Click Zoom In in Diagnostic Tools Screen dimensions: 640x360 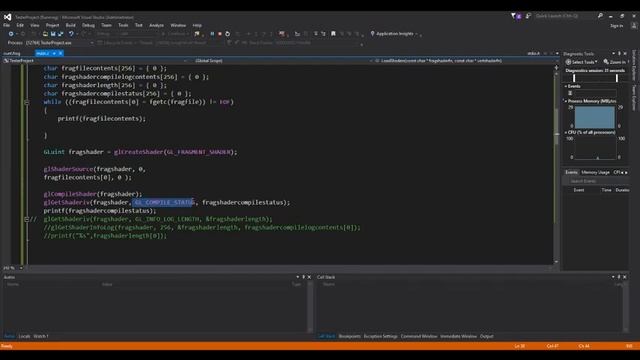614,62
